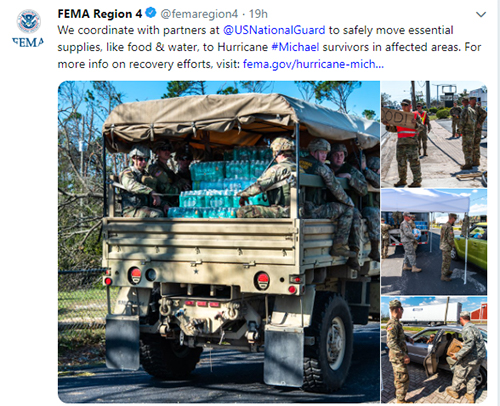The height and width of the screenshot is (406, 500).
Task: Visit the @femaregion4 handle
Action: coord(199,14)
